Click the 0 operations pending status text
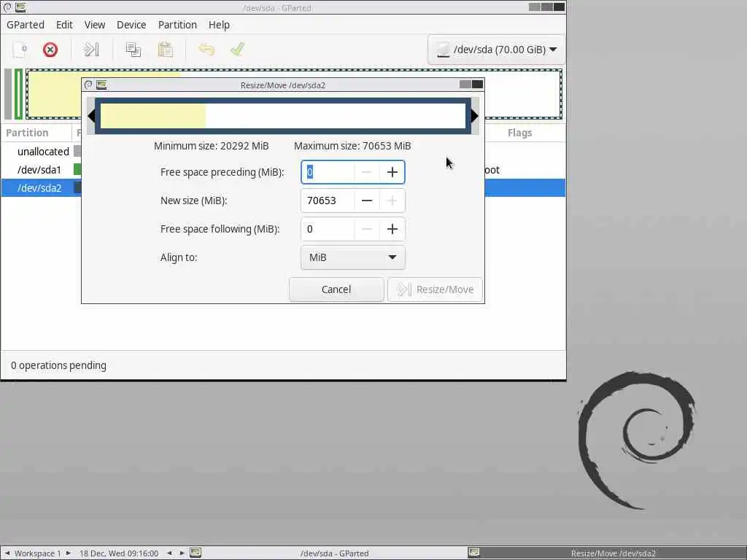The height and width of the screenshot is (560, 747). coord(58,365)
